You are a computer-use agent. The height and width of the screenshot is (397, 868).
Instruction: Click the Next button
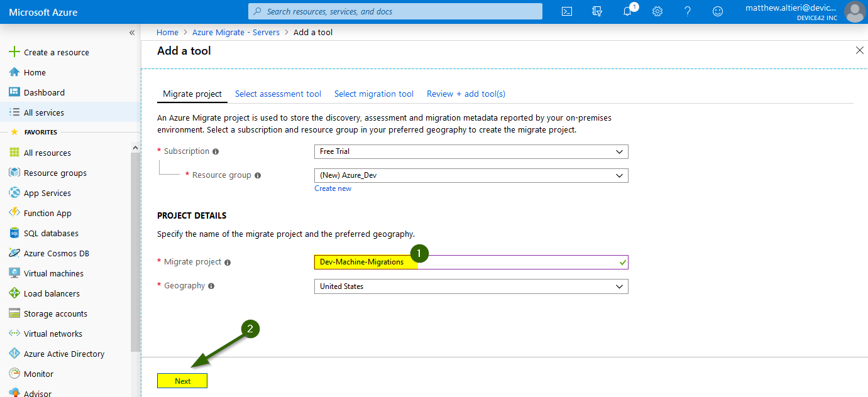coord(182,381)
